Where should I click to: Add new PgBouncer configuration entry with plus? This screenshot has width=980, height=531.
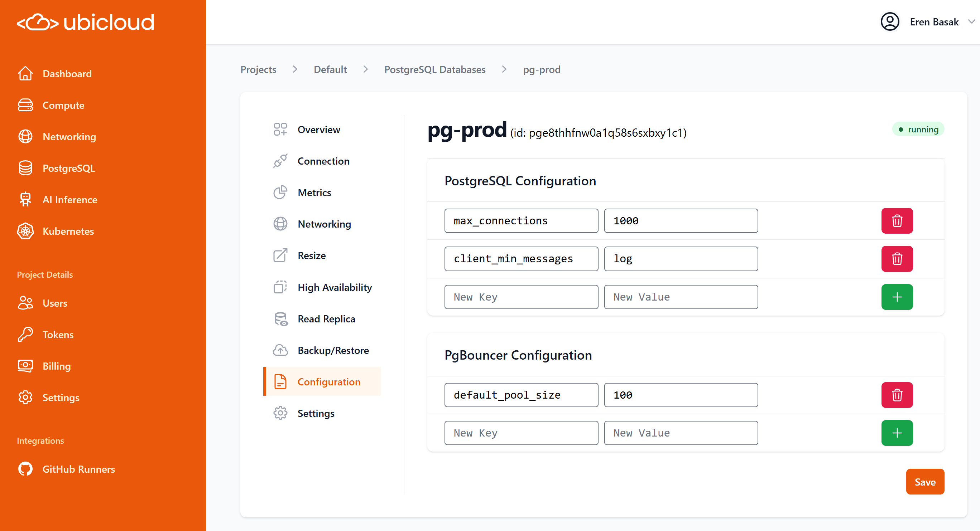tap(897, 433)
